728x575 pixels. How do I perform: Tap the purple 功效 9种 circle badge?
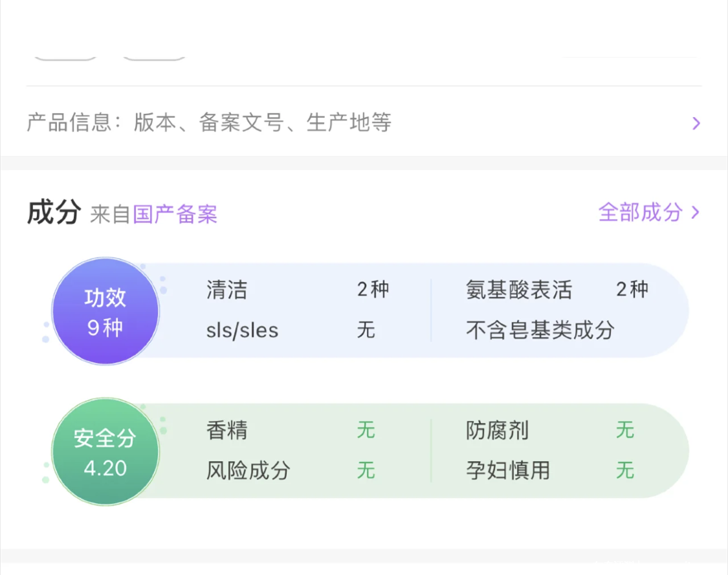coord(105,312)
